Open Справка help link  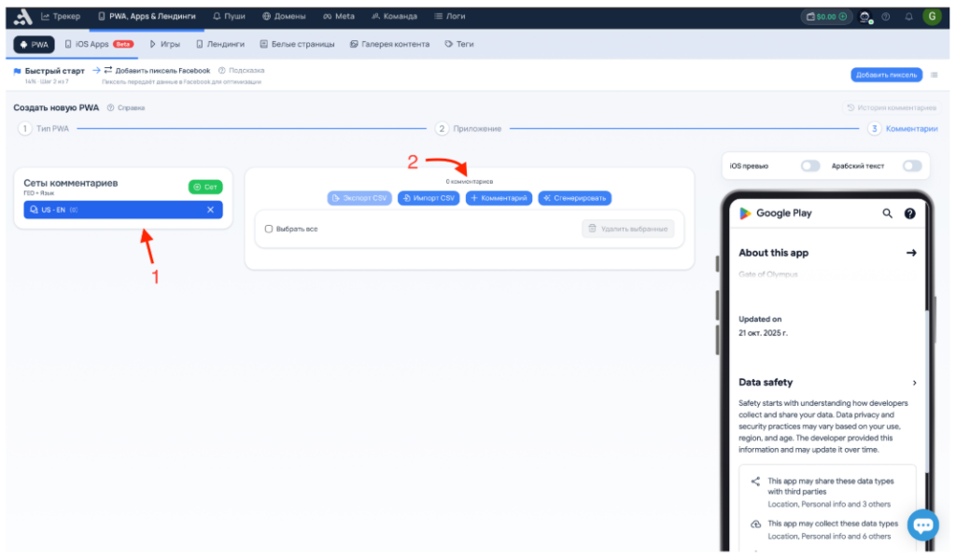click(126, 108)
